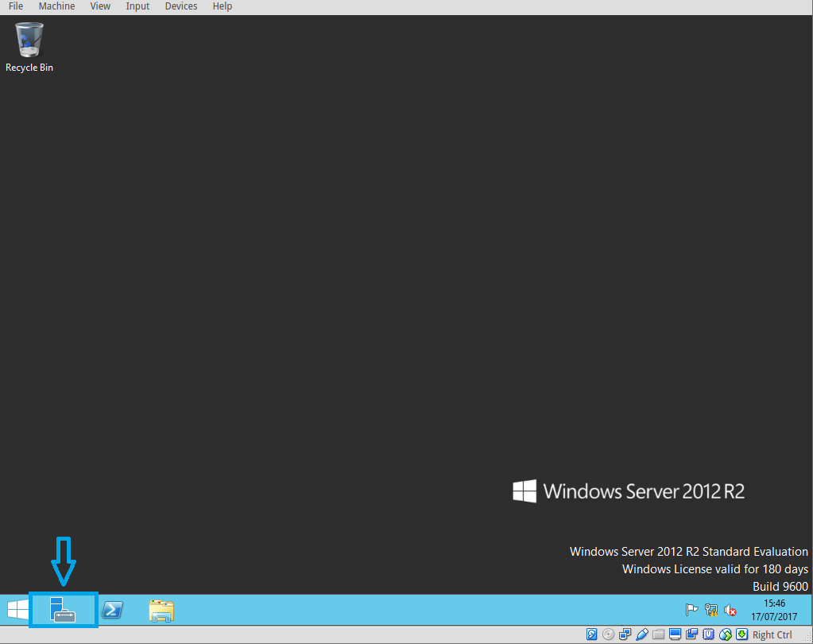Click the shared folders icon in VirtualBox status bar
The image size is (813, 644).
click(x=659, y=634)
